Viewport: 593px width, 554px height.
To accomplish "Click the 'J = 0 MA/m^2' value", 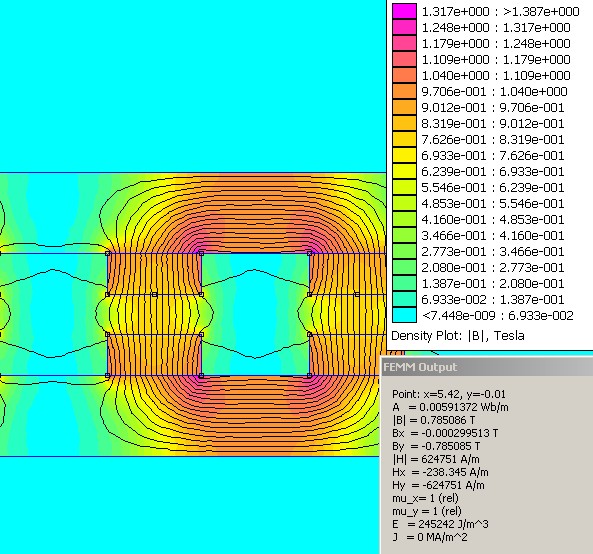I will [430, 537].
